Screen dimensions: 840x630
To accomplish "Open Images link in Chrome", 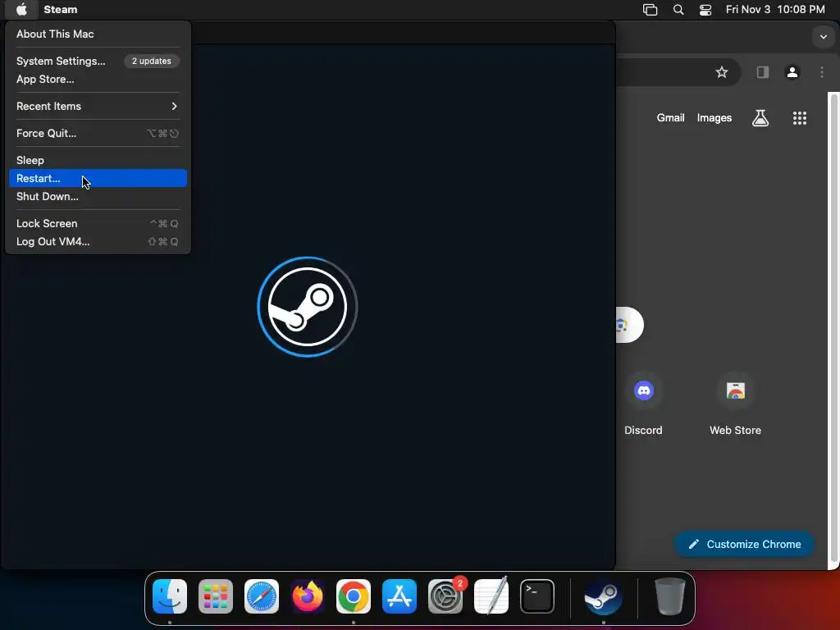I will 714,118.
